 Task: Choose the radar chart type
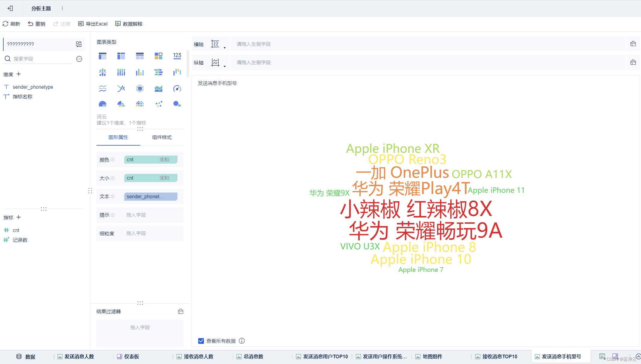[140, 88]
